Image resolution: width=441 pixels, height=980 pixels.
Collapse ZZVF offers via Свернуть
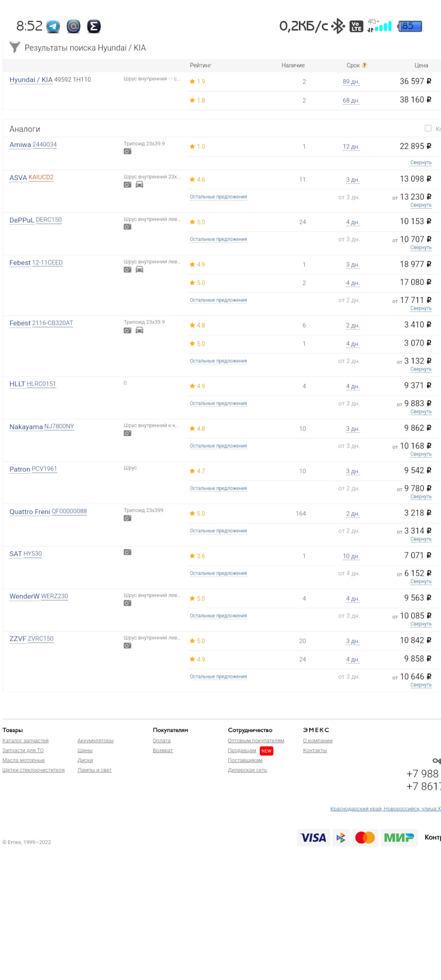tap(421, 685)
